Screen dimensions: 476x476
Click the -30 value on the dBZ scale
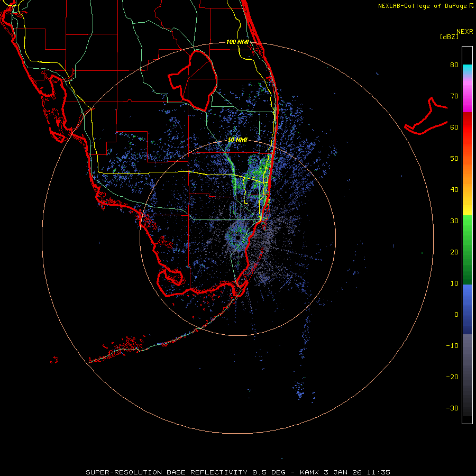[452, 408]
